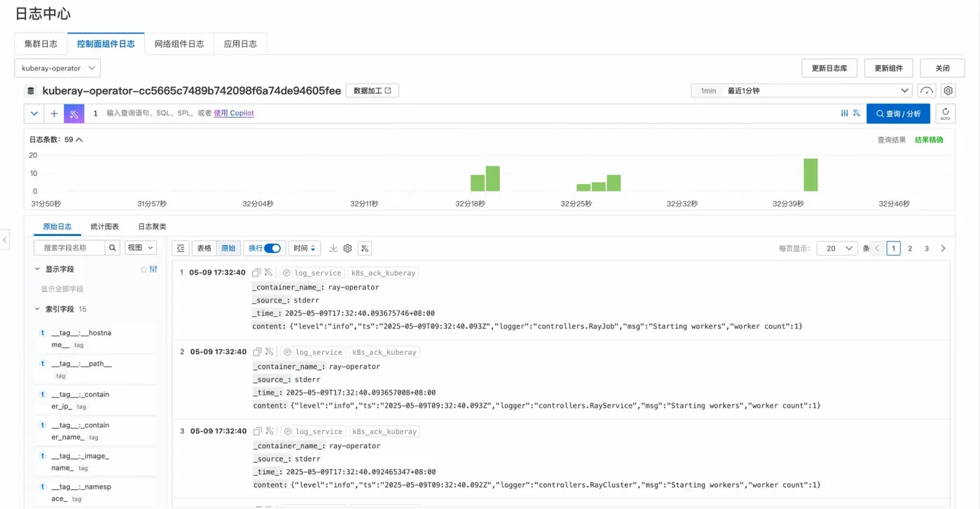This screenshot has width=980, height=509.
Task: Select the __tag__:__path__ index field
Action: [95, 369]
